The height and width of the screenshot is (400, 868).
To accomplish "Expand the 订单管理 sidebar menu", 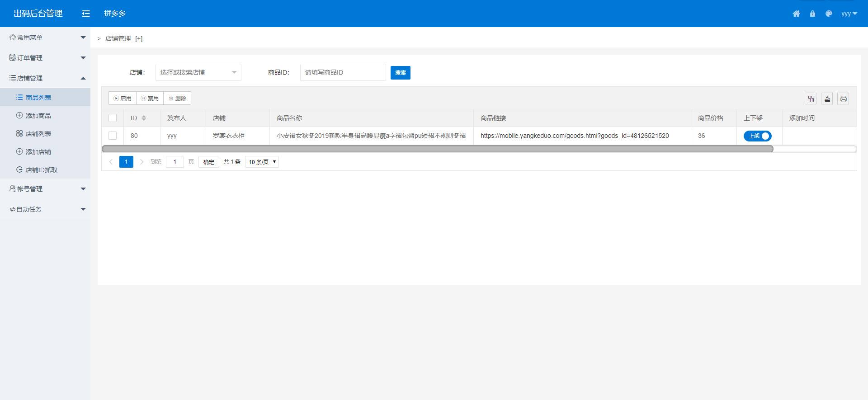I will pos(45,58).
